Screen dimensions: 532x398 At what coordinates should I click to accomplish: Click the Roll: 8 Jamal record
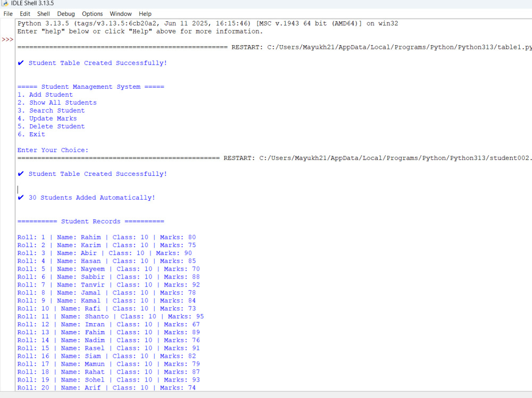click(106, 293)
